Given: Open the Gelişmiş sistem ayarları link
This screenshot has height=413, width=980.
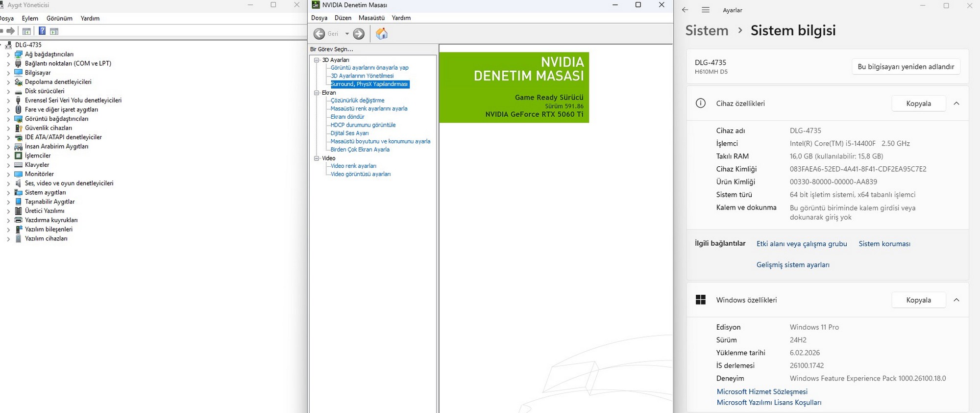Looking at the screenshot, I should [792, 265].
